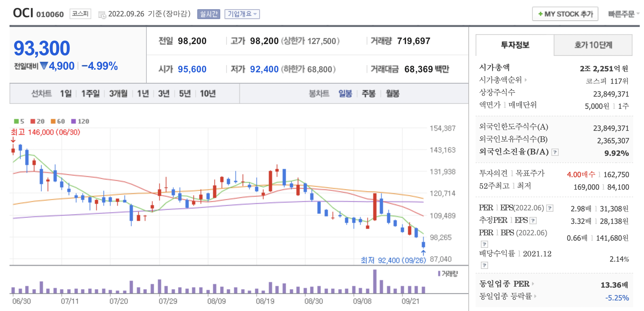Select the 5년 line chart period
The image size is (644, 311).
tap(184, 94)
